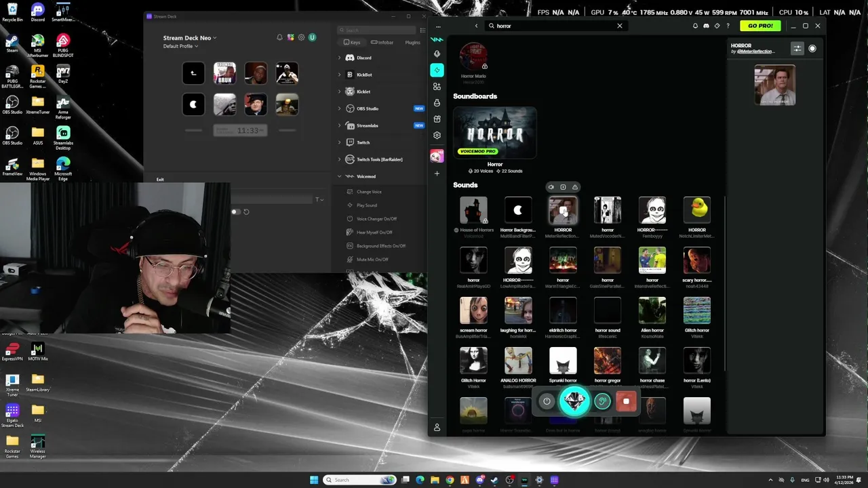Viewport: 868px width, 488px height.
Task: Open Voicemod soundboard lightning section
Action: click(x=437, y=70)
